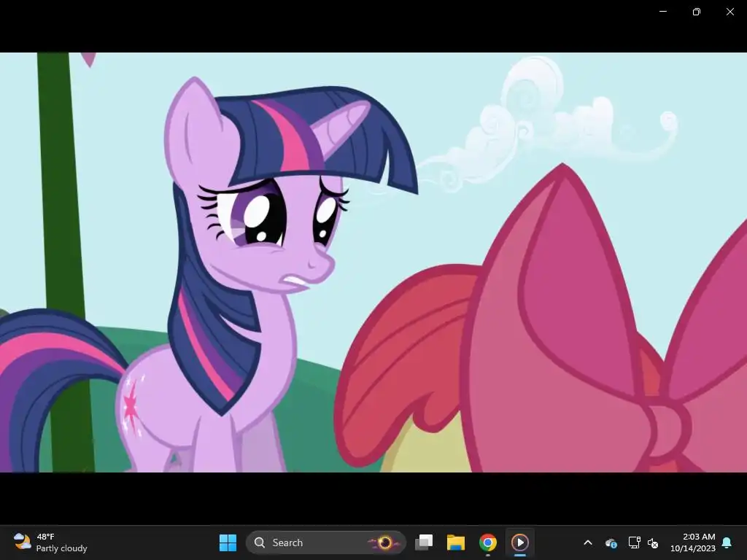
Task: Open Task View on the taskbar
Action: coord(424,542)
